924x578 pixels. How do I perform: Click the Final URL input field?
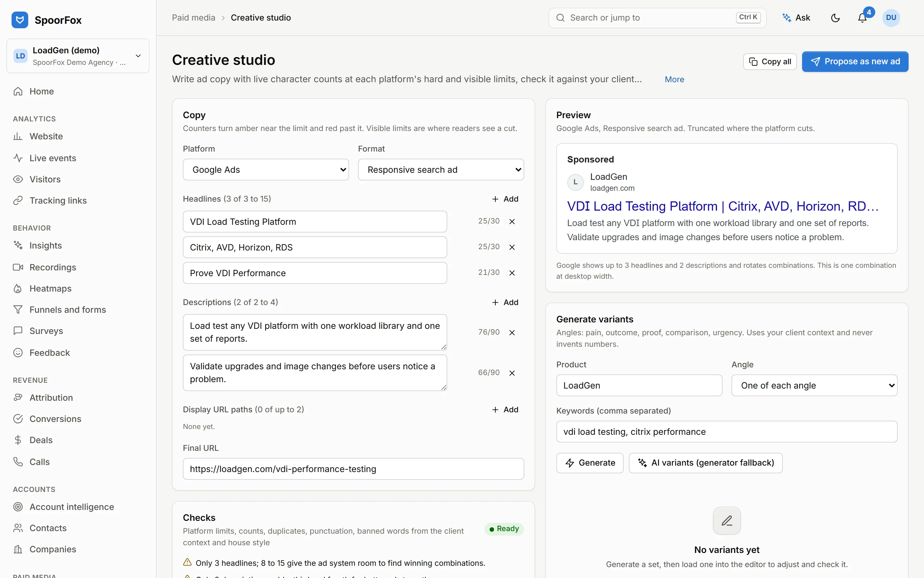353,469
